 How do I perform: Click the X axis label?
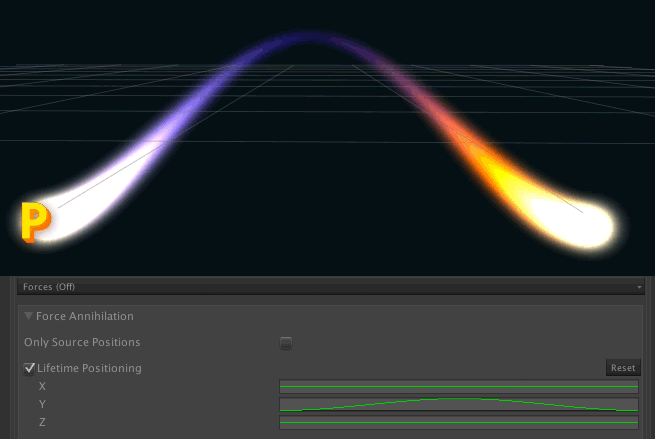pos(42,386)
